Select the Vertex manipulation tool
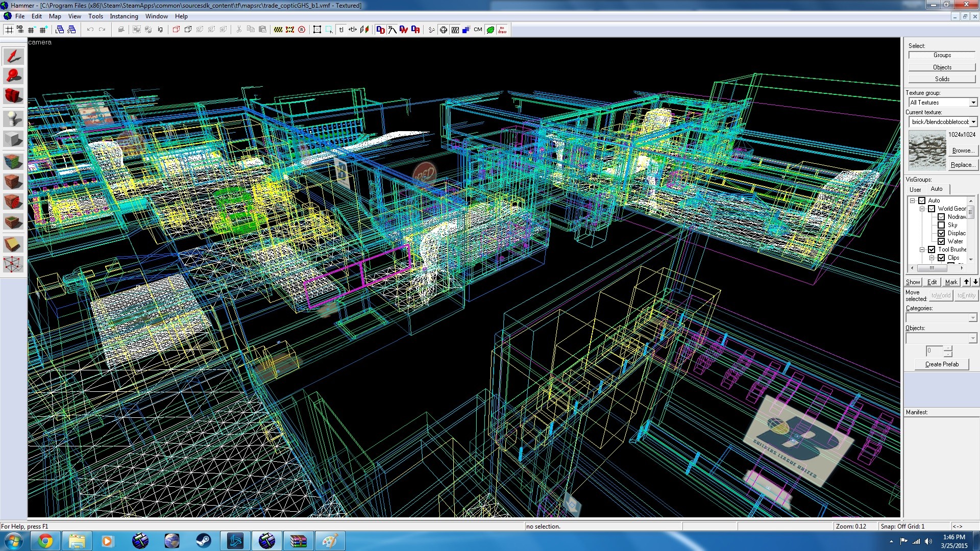This screenshot has height=551, width=980. (13, 264)
